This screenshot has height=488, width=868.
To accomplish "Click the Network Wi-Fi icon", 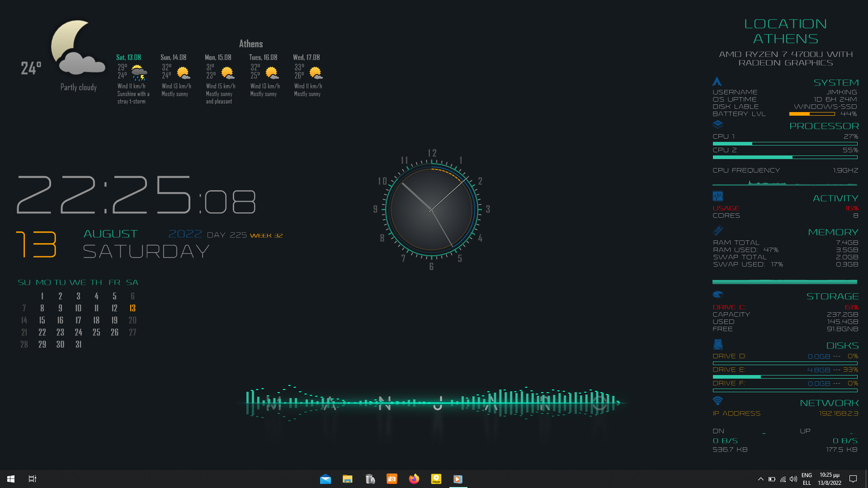I will [x=717, y=401].
